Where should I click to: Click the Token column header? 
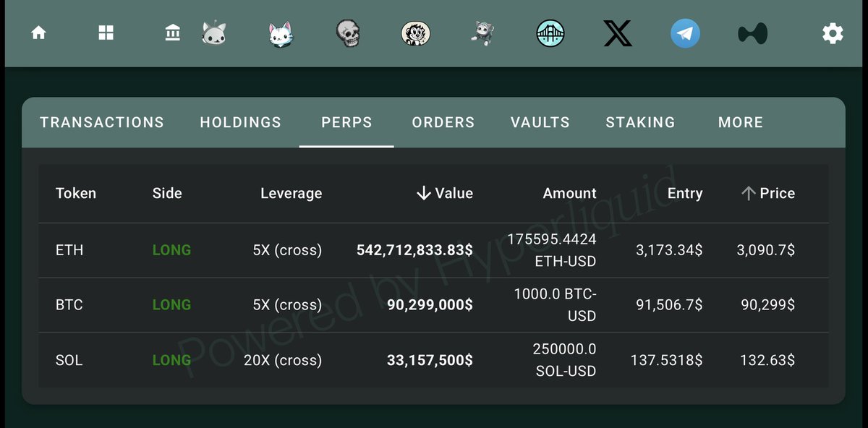click(76, 193)
